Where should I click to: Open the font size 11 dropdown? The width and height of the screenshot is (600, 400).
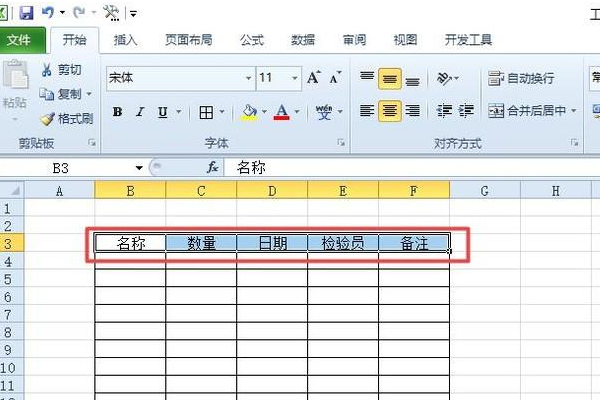pos(295,78)
